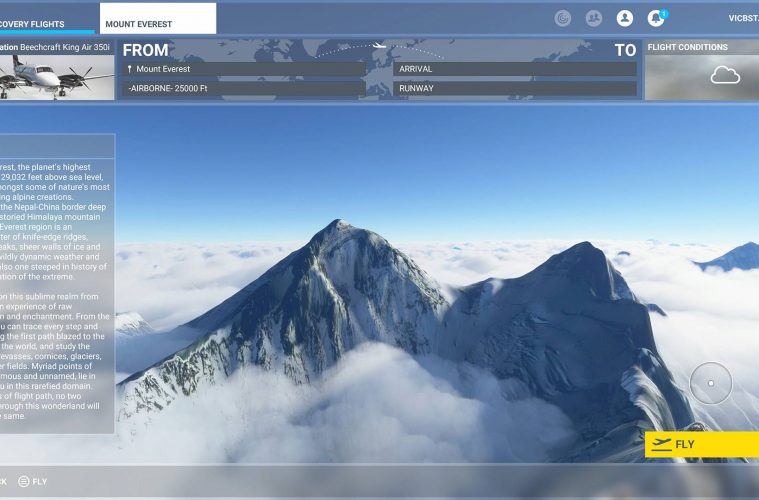Click the AIRBORNE 25000 Ft field

pos(243,88)
